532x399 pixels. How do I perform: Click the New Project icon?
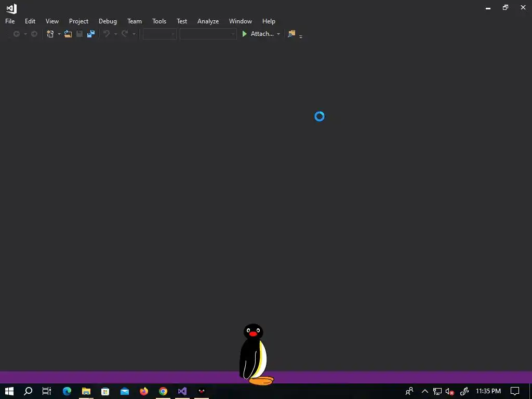[x=50, y=34]
